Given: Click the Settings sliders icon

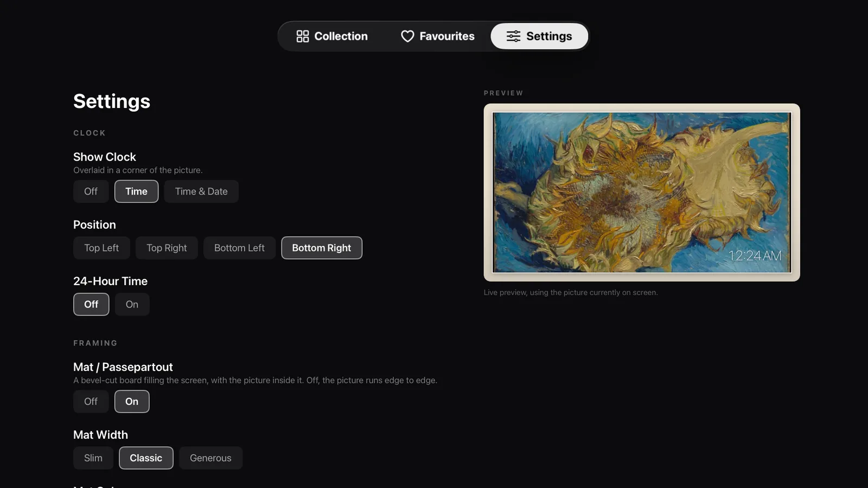Looking at the screenshot, I should pos(513,36).
